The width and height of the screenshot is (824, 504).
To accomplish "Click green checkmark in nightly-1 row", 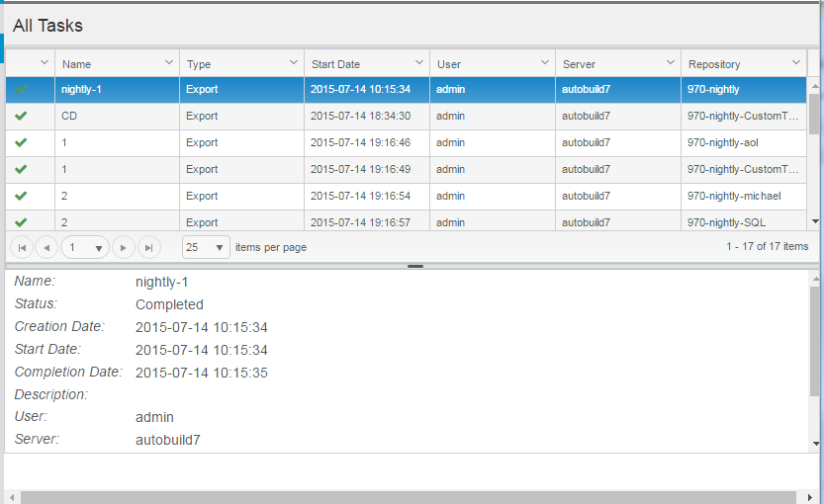I will (21, 89).
